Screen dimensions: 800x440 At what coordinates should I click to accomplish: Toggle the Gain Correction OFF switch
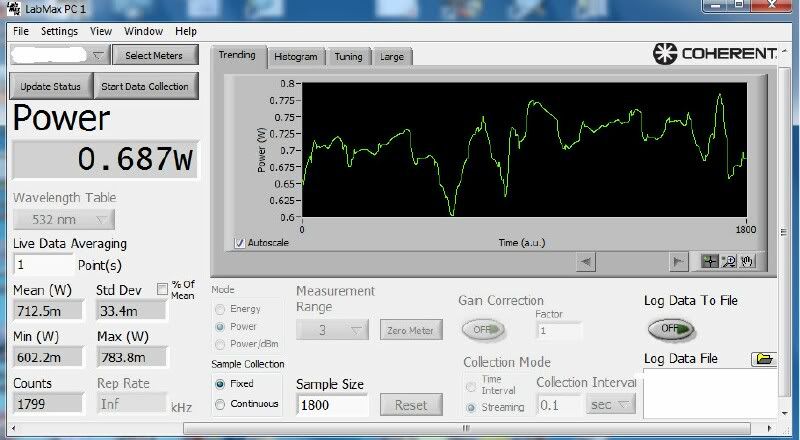483,330
